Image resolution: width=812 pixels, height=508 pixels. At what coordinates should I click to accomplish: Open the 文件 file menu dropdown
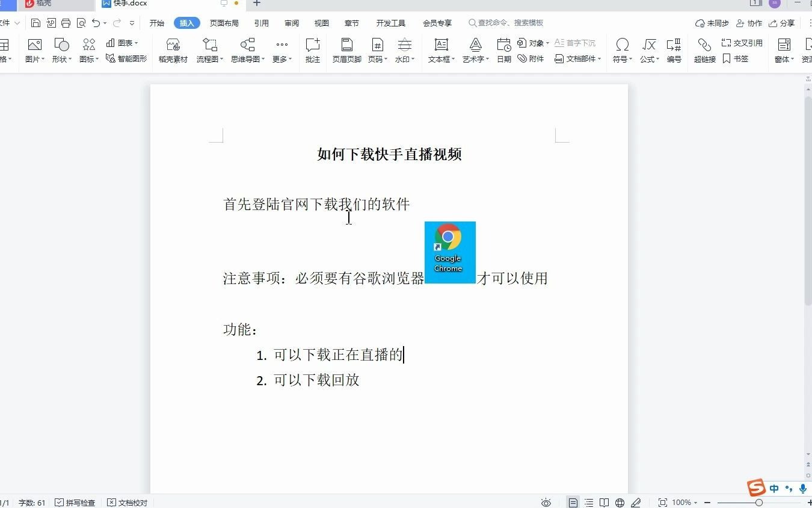(10, 23)
